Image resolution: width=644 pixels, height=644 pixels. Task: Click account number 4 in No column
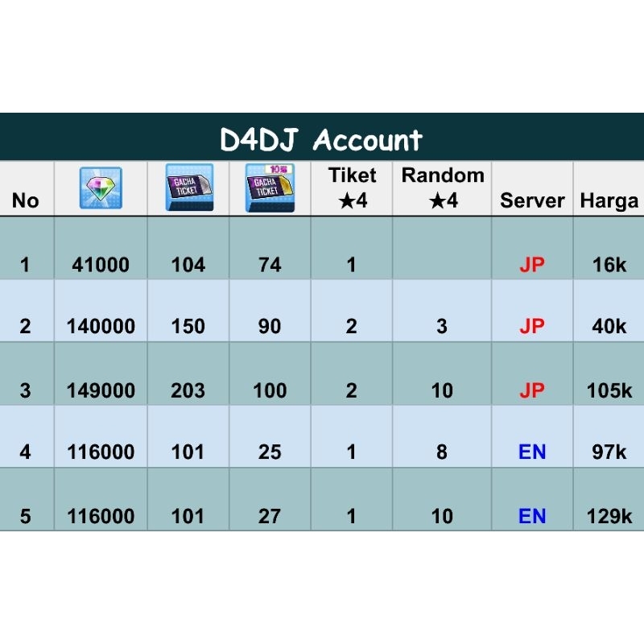25,452
